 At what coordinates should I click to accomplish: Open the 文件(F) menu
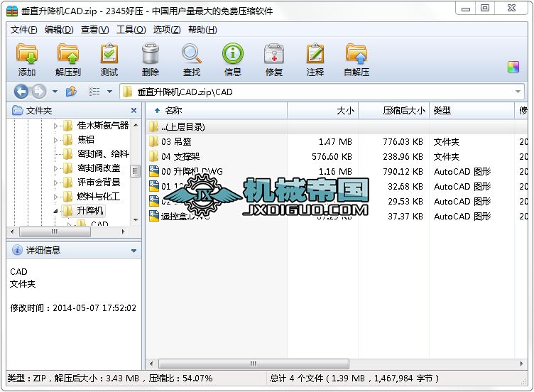(24, 30)
